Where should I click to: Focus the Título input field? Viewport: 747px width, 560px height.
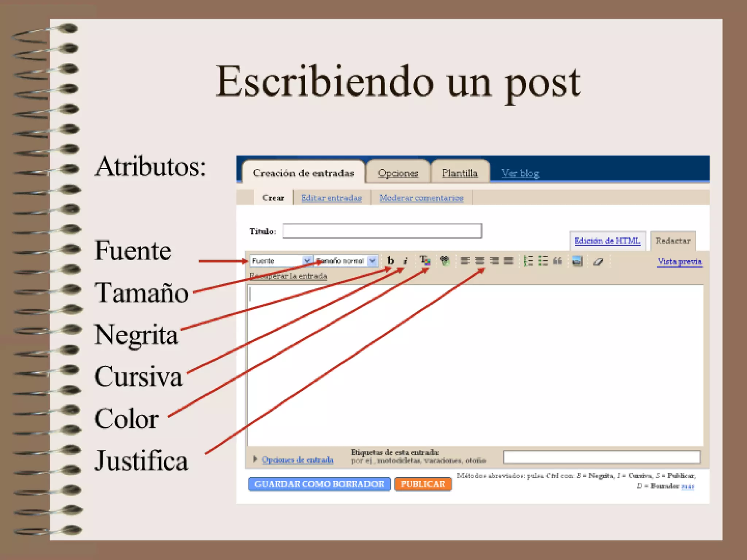[x=382, y=231]
